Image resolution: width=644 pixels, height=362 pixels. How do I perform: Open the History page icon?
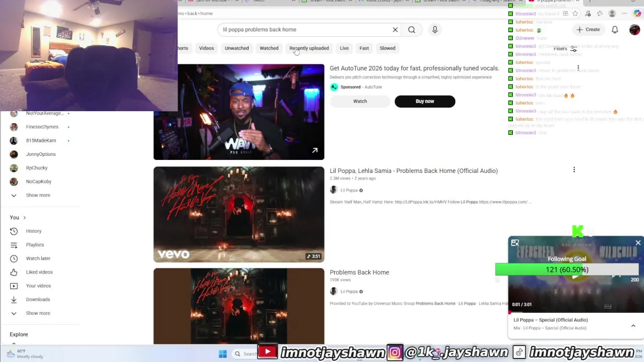[14, 231]
